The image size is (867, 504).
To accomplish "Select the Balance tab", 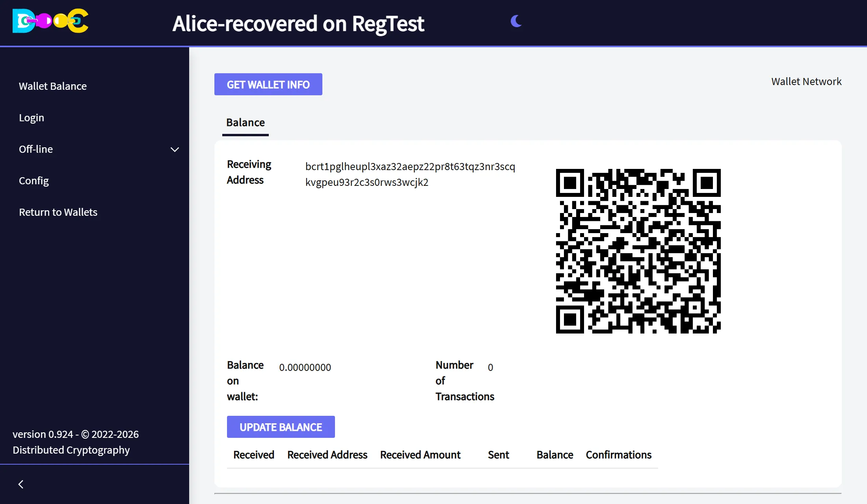I will point(246,123).
